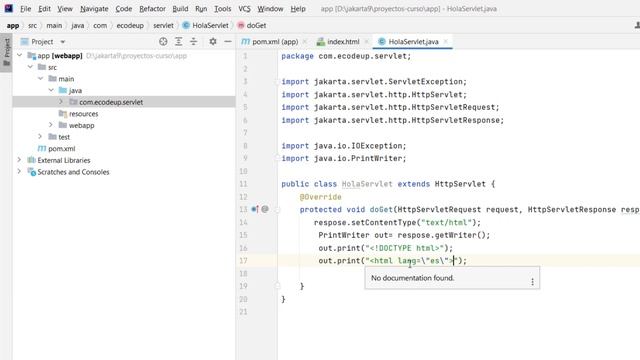Select the webapp folder in tree

click(81, 125)
